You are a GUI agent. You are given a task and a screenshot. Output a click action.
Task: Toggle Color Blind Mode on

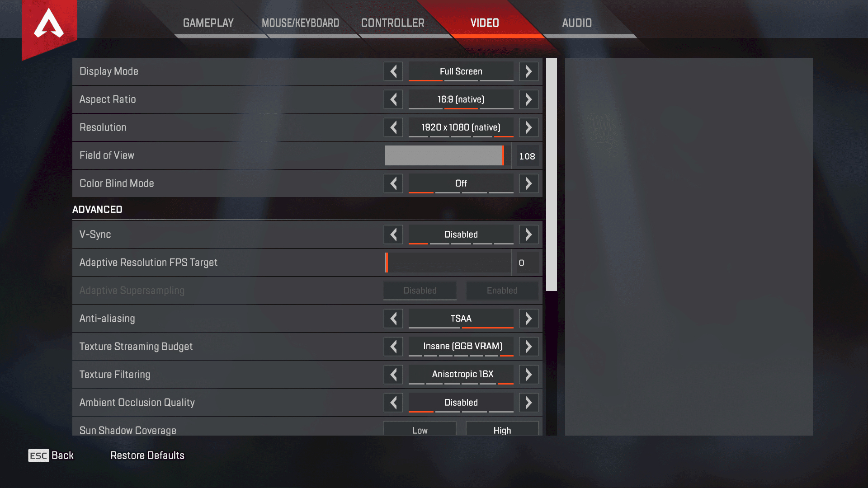coord(529,183)
